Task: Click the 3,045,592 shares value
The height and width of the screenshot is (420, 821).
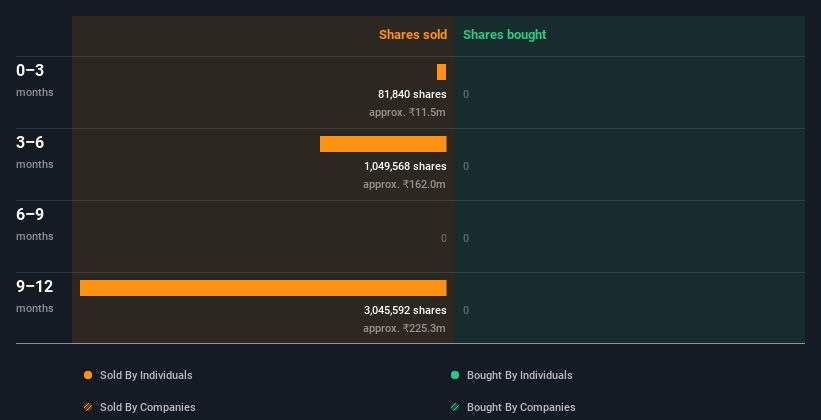Action: point(405,311)
